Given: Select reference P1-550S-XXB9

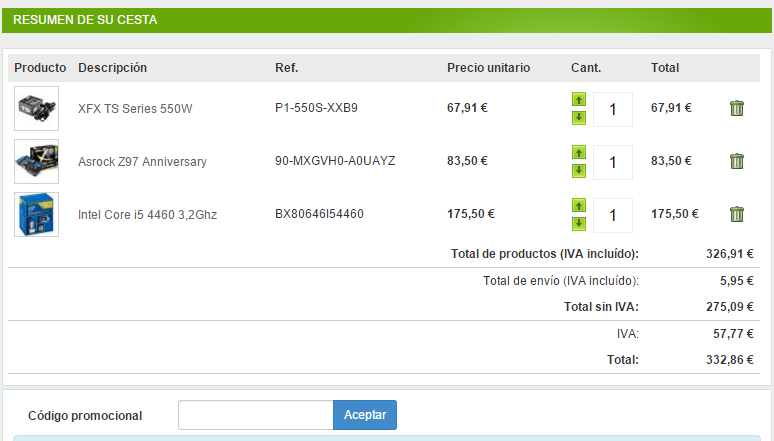Looking at the screenshot, I should coord(316,108).
